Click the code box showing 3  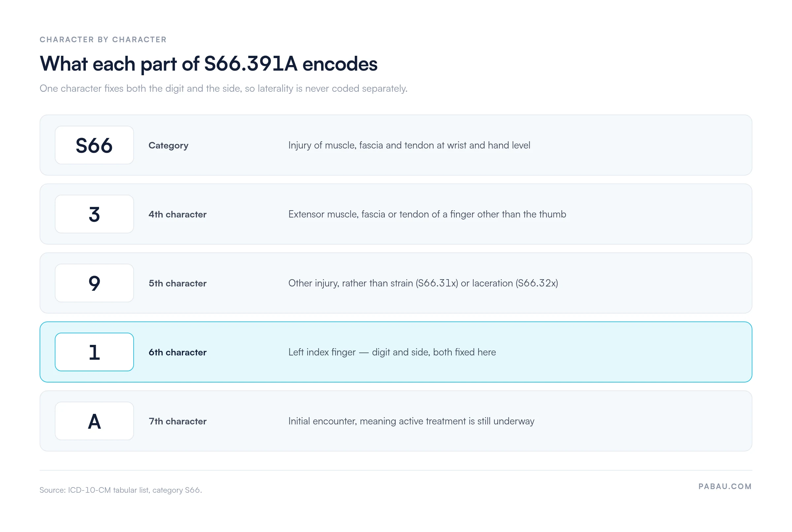[x=94, y=214]
